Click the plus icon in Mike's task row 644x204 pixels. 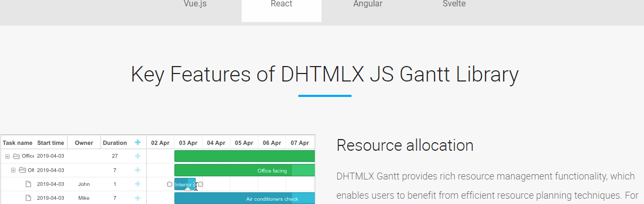(x=138, y=198)
